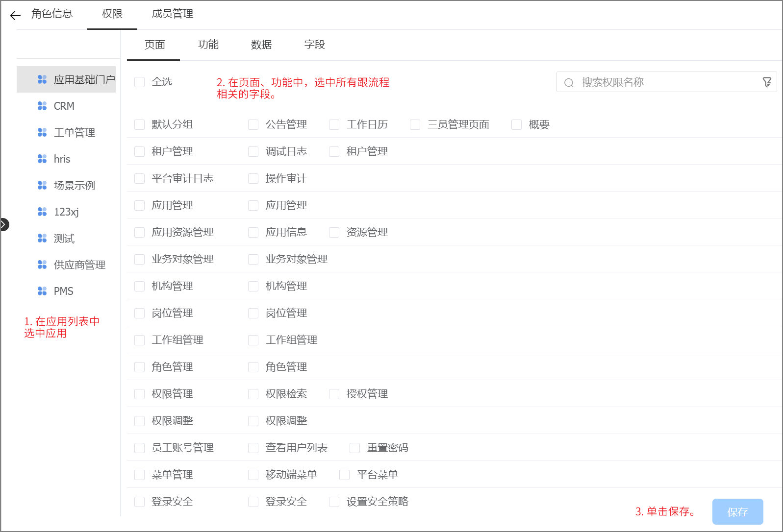The image size is (783, 532).
Task: Click the search magnifier icon
Action: click(569, 83)
